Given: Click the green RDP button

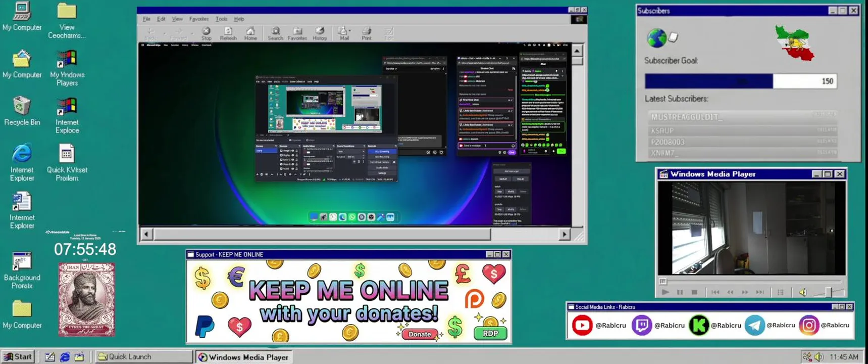Looking at the screenshot, I should coord(490,333).
